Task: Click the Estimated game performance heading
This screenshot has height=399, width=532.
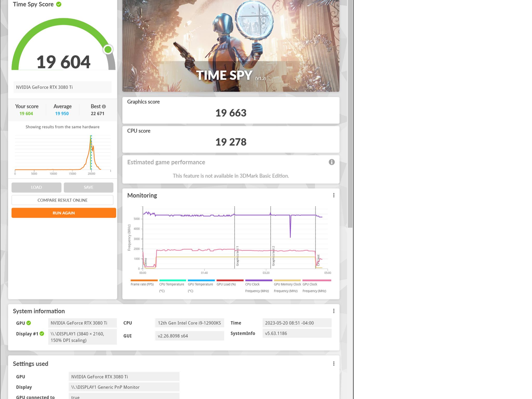Action: coord(166,162)
